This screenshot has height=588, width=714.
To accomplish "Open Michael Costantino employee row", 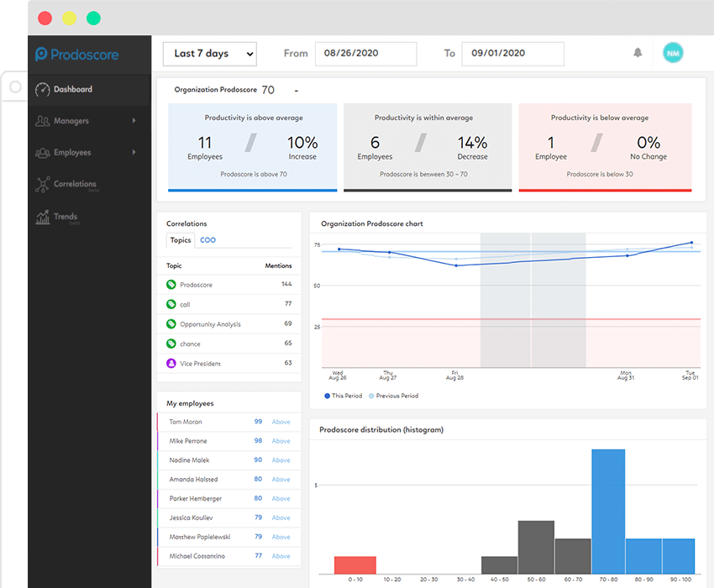I will click(229, 556).
